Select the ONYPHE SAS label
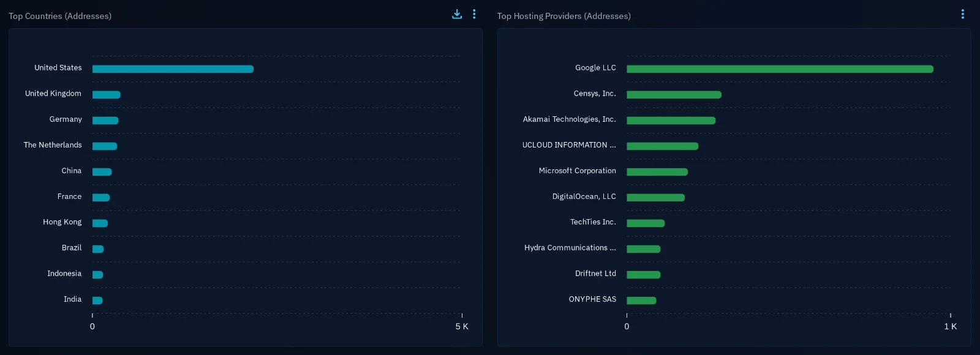The height and width of the screenshot is (355, 980). 592,299
